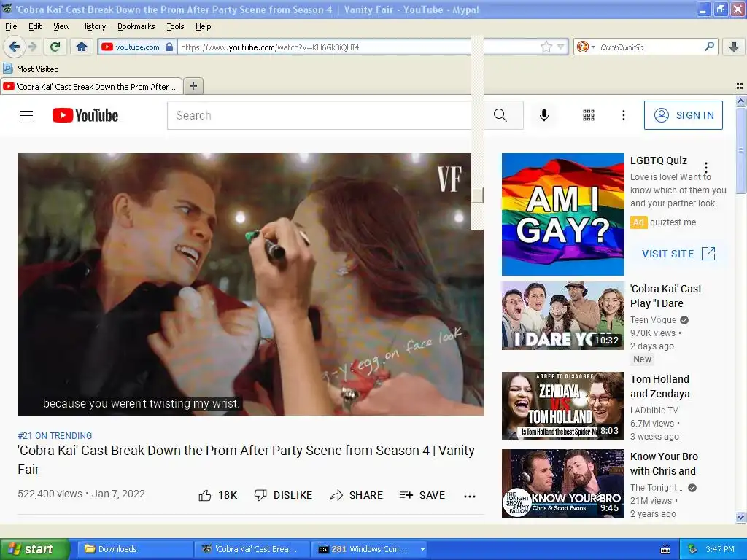The height and width of the screenshot is (560, 747).
Task: Open Edit menu
Action: 35,26
